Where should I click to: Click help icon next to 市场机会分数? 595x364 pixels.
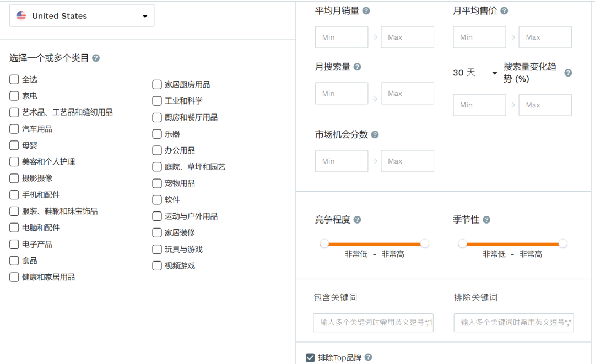point(375,135)
